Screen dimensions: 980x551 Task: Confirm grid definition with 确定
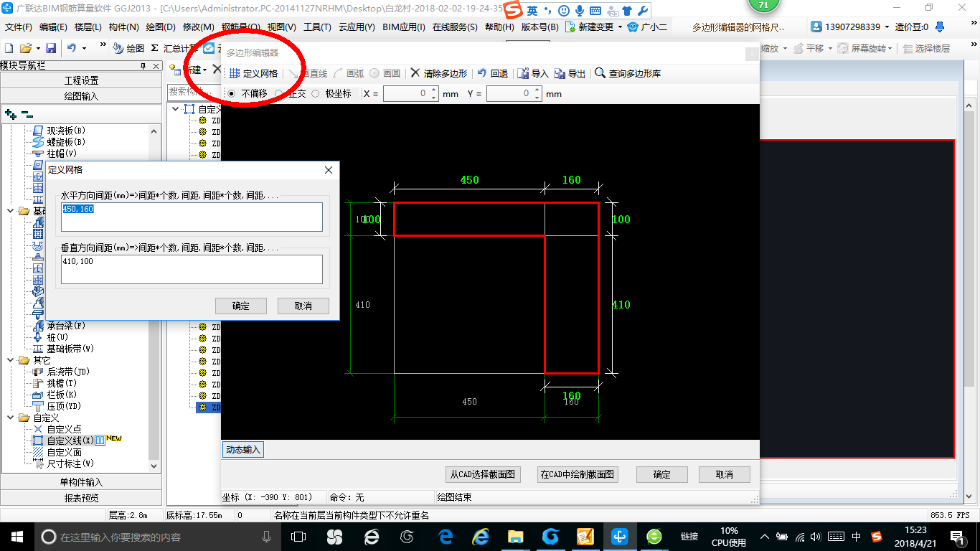(241, 306)
